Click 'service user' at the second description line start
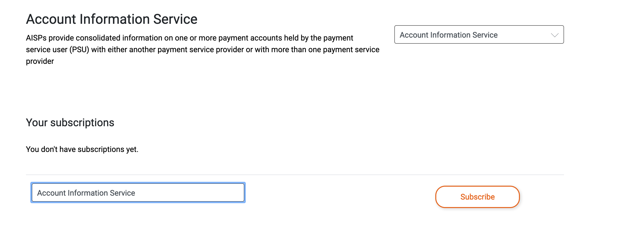Image resolution: width=644 pixels, height=234 pixels. 47,50
